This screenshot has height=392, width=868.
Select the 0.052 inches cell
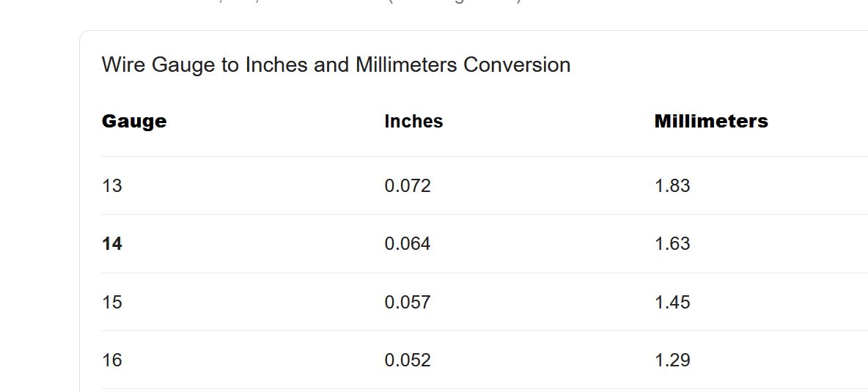click(x=408, y=360)
